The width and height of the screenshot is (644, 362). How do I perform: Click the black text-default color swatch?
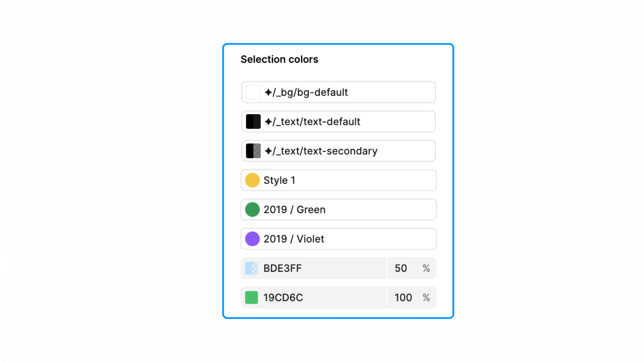coord(253,121)
